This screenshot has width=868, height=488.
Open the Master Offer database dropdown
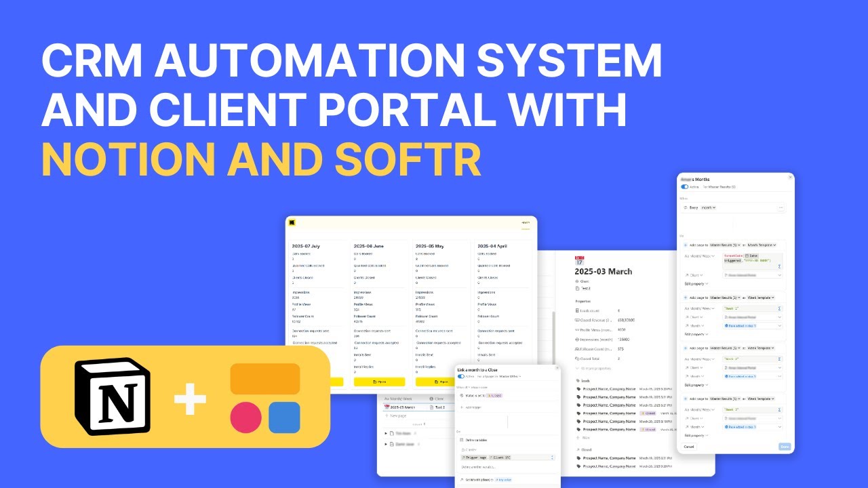510,376
